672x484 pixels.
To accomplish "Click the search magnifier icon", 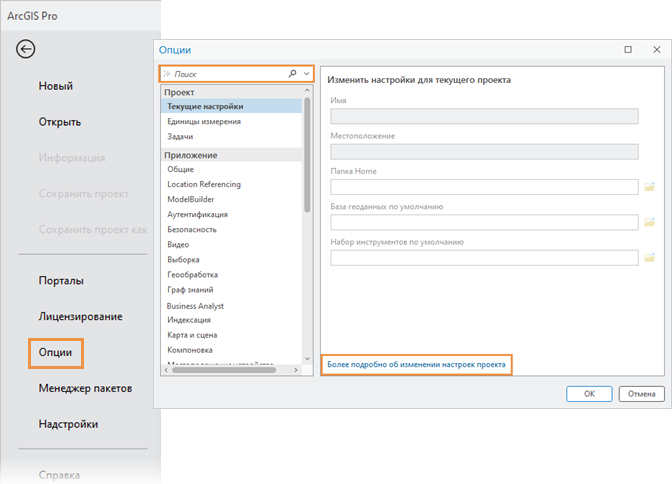I will point(293,74).
